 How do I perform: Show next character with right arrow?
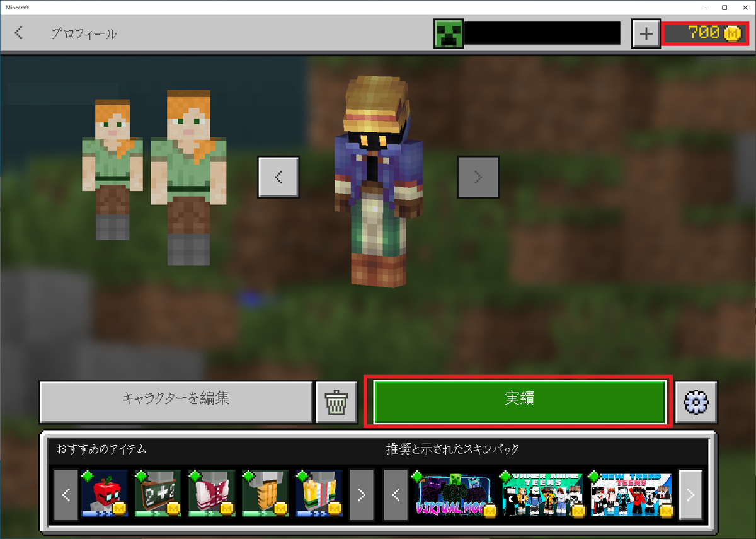click(478, 177)
